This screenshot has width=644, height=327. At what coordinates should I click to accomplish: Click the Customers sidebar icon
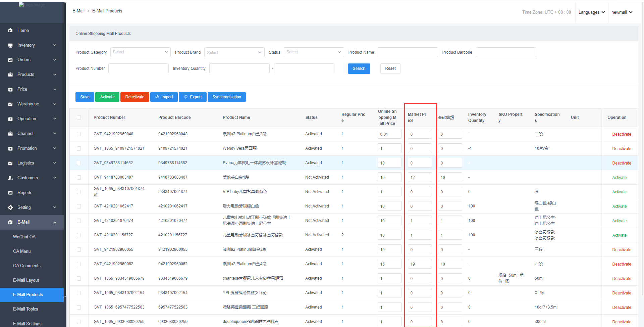coord(10,178)
